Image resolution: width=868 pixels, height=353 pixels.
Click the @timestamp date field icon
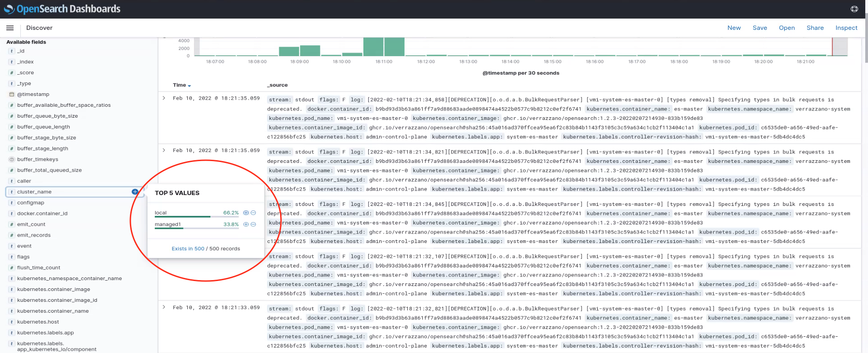pyautogui.click(x=12, y=95)
